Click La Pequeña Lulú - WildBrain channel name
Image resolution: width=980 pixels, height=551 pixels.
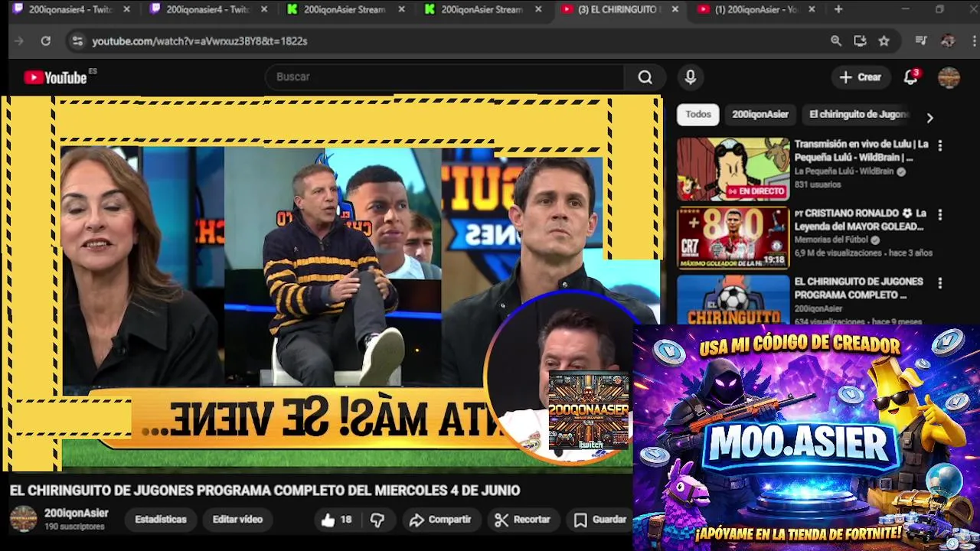tap(844, 171)
